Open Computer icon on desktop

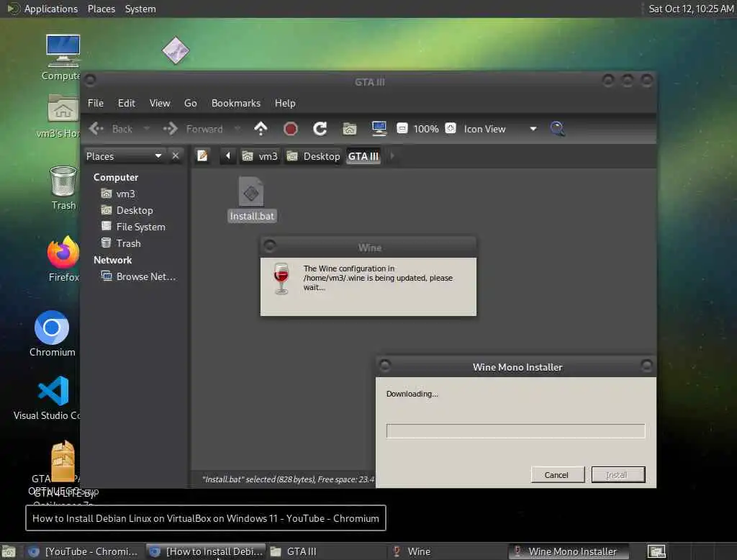tap(63, 52)
